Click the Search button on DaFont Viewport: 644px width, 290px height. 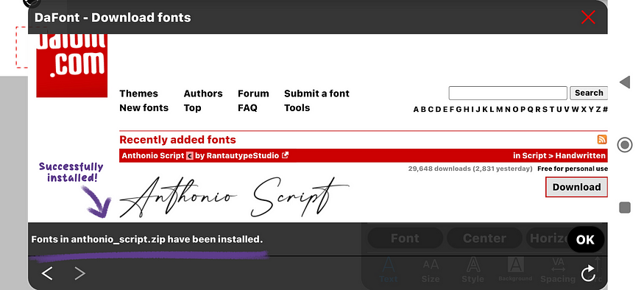589,93
